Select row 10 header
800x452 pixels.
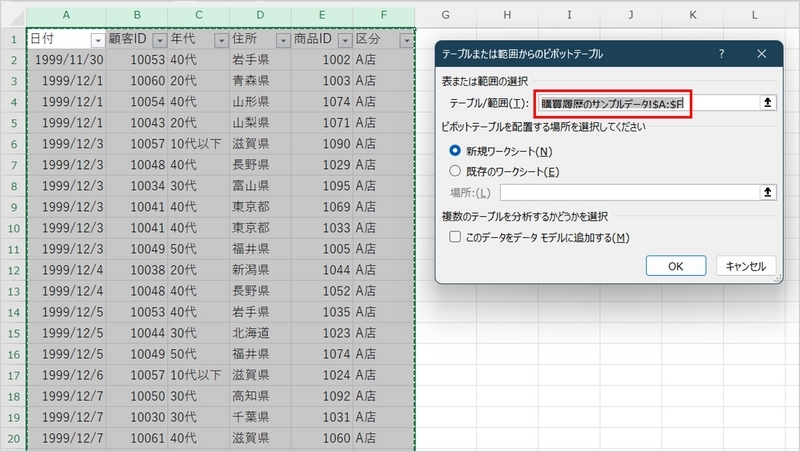[x=13, y=227]
